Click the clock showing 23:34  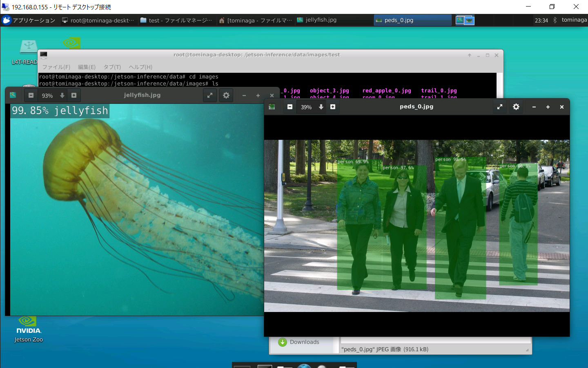(x=541, y=20)
